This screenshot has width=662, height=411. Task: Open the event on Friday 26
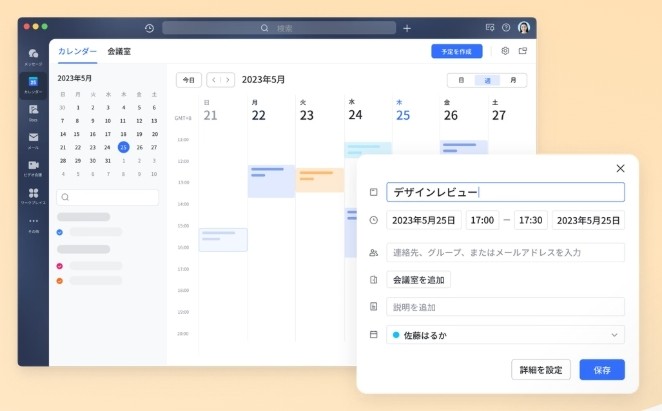coord(464,147)
